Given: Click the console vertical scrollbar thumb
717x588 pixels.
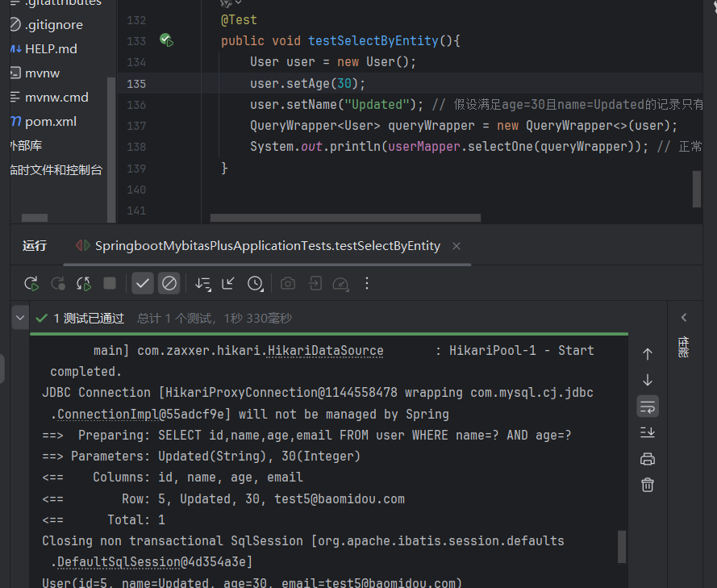Looking at the screenshot, I should pos(622,546).
